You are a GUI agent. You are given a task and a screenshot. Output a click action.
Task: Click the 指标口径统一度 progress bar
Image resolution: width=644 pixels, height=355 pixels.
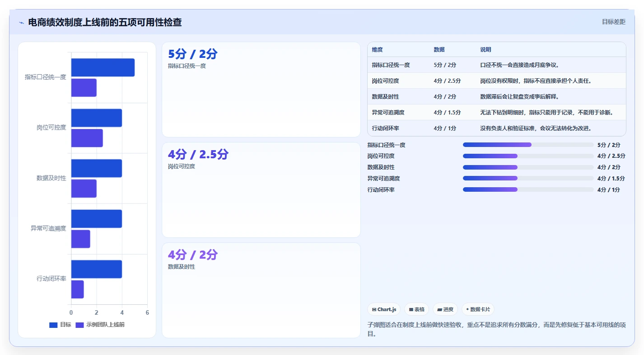click(x=528, y=145)
